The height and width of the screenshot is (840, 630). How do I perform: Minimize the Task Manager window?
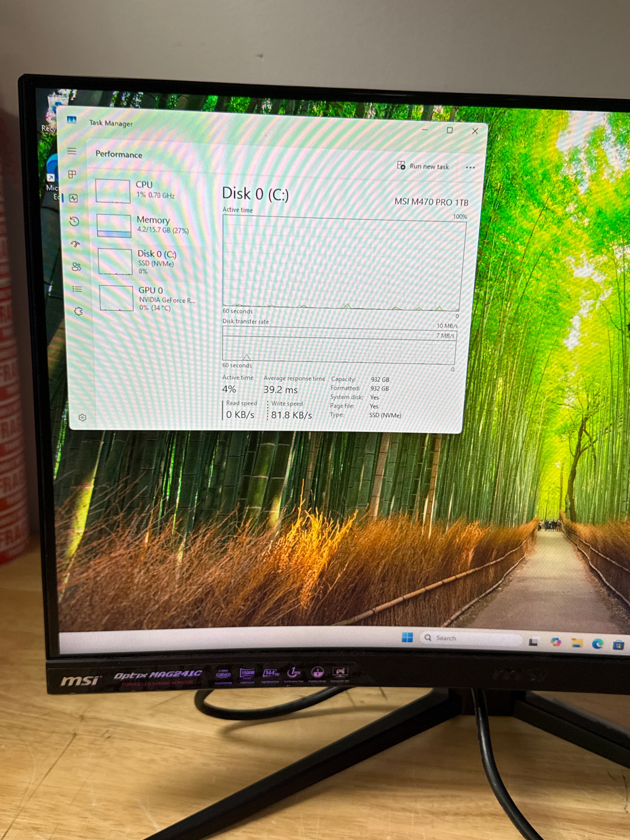click(x=425, y=130)
